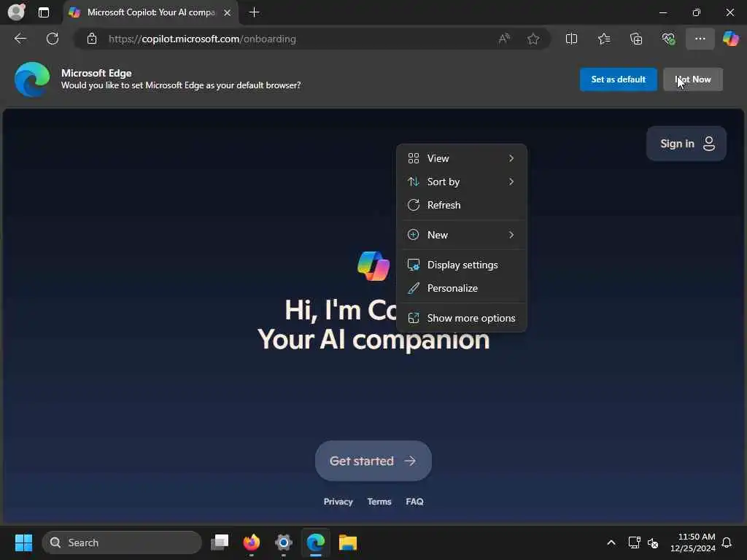Open a new tab with plus button

255,12
